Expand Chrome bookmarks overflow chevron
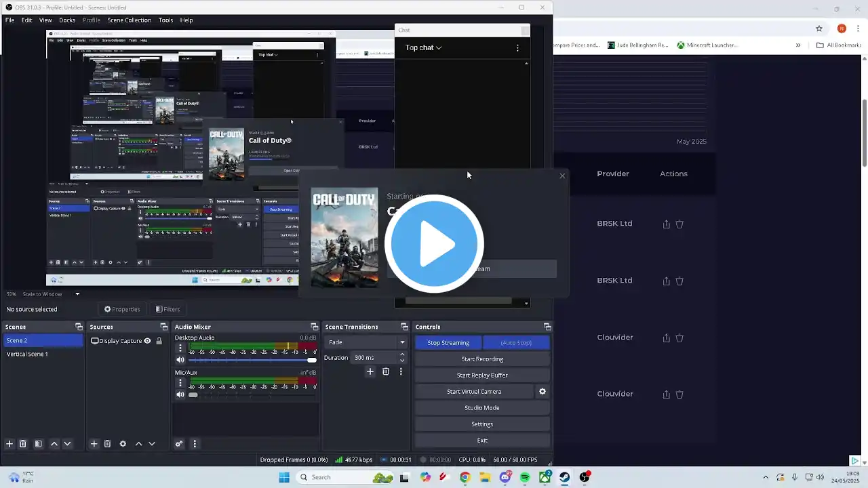 point(798,45)
